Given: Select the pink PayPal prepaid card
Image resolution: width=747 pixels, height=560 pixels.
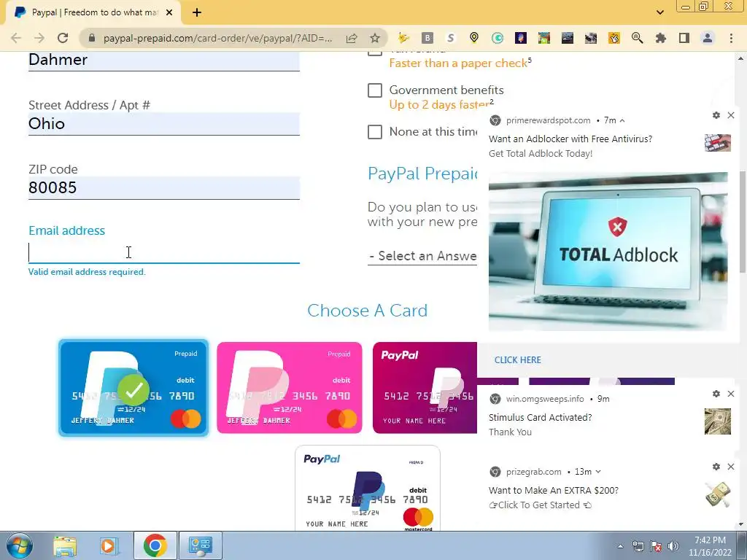Looking at the screenshot, I should tap(289, 388).
